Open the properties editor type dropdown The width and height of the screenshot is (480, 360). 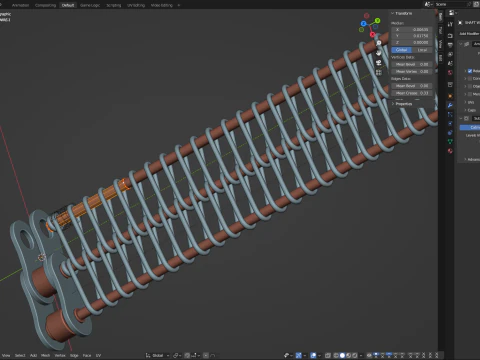click(452, 13)
